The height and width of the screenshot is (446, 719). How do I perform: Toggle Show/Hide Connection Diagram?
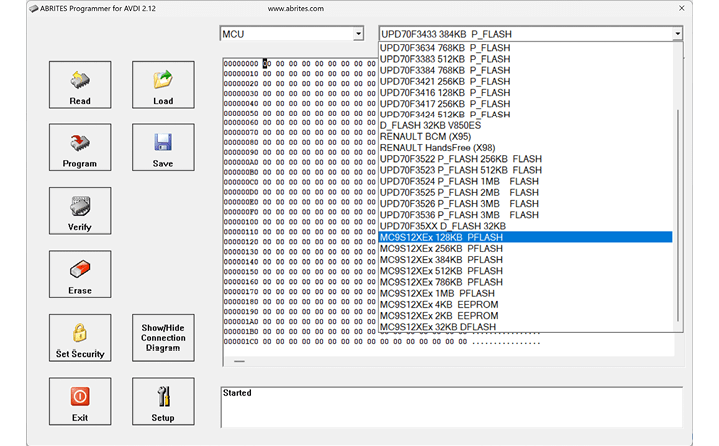163,338
